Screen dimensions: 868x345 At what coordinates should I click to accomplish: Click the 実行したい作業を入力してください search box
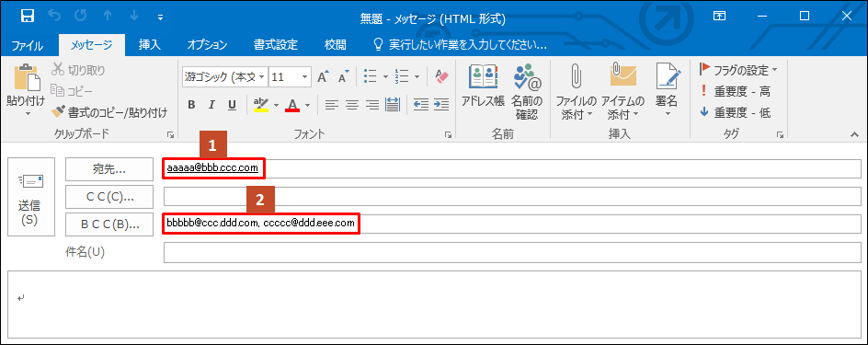[x=461, y=45]
